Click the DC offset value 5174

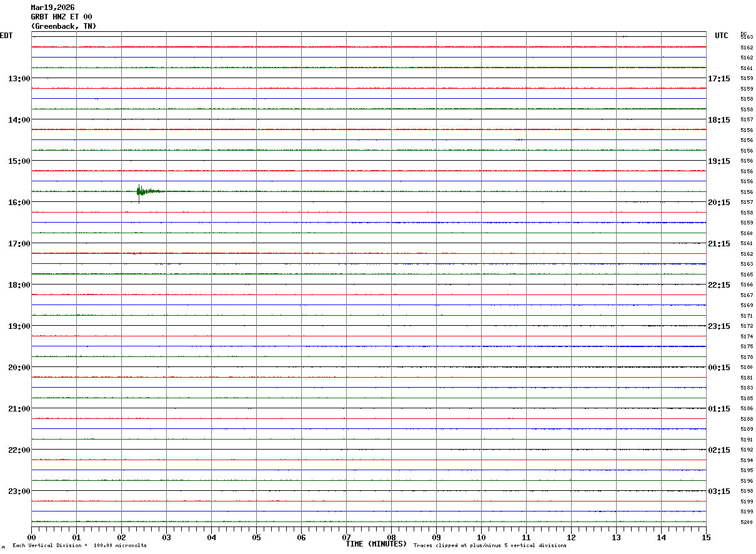click(747, 336)
